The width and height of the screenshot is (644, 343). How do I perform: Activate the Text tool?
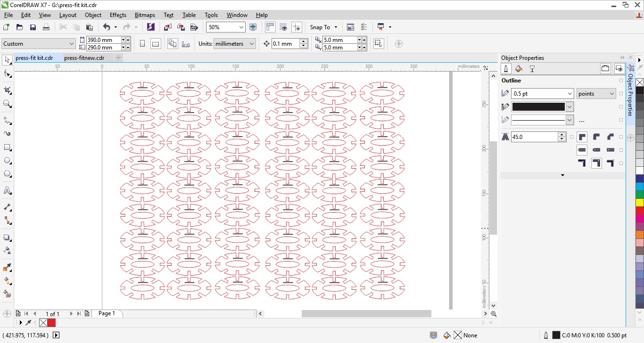point(7,191)
